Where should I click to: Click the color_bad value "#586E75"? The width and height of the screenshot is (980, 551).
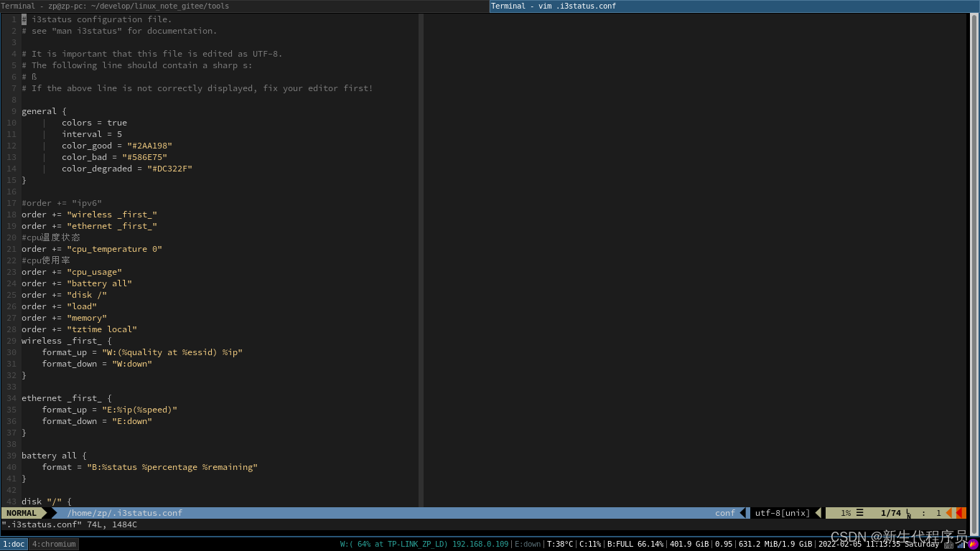144,157
